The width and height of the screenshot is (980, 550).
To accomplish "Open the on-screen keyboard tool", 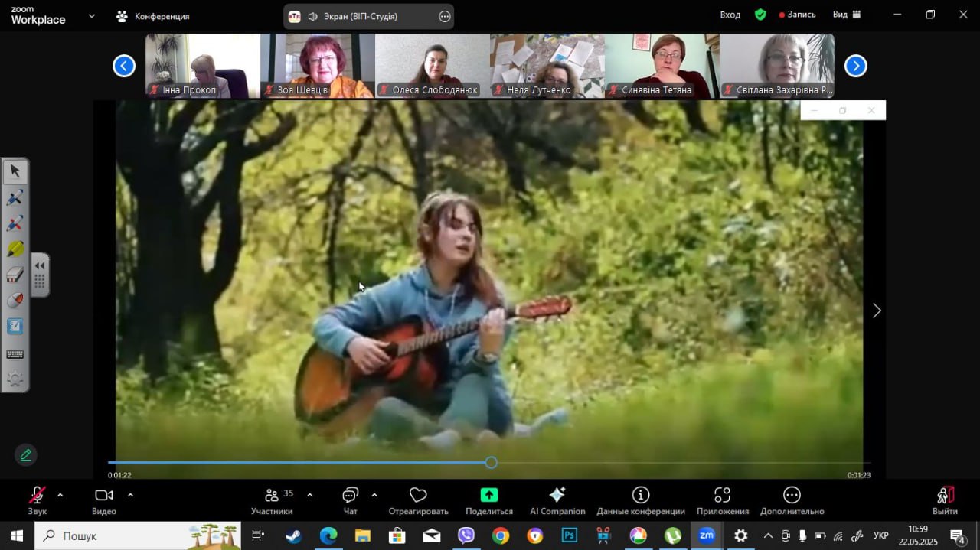I will (15, 354).
